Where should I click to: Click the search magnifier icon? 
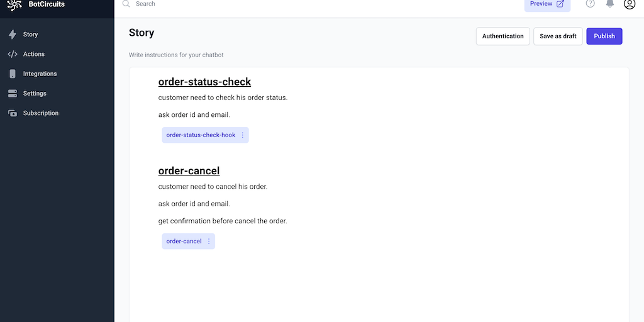[126, 4]
